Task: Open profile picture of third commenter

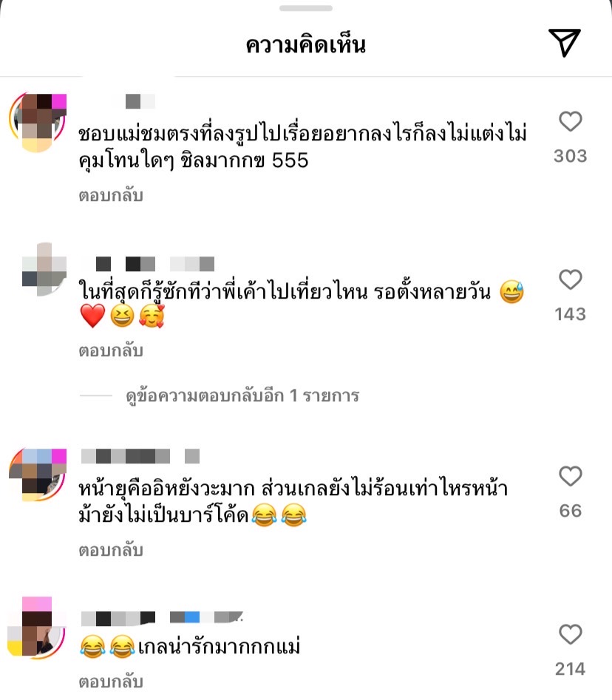Action: [x=38, y=475]
